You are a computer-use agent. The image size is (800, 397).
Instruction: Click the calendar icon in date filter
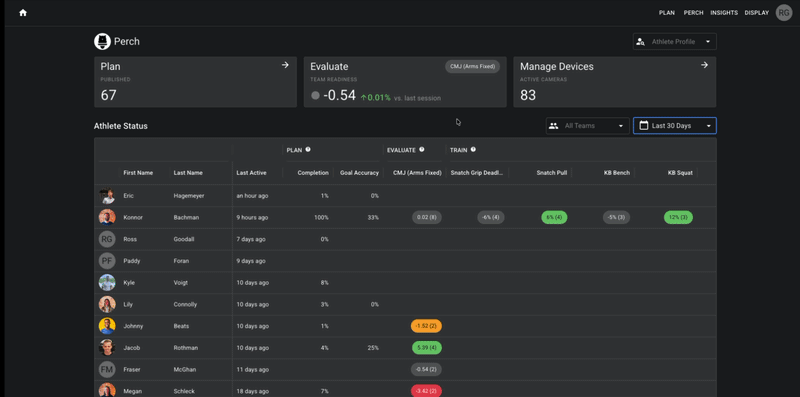pyautogui.click(x=644, y=126)
